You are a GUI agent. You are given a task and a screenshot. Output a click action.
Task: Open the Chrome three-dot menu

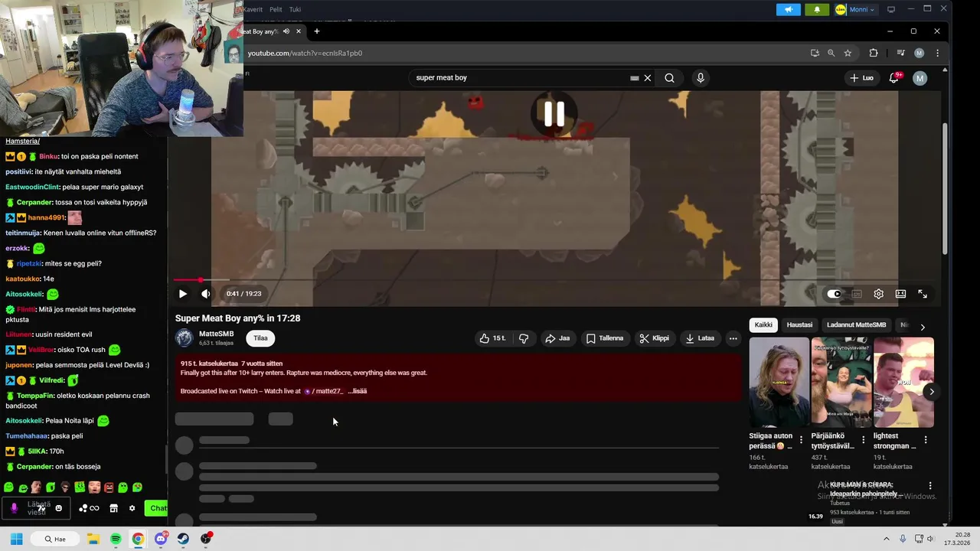tap(937, 53)
